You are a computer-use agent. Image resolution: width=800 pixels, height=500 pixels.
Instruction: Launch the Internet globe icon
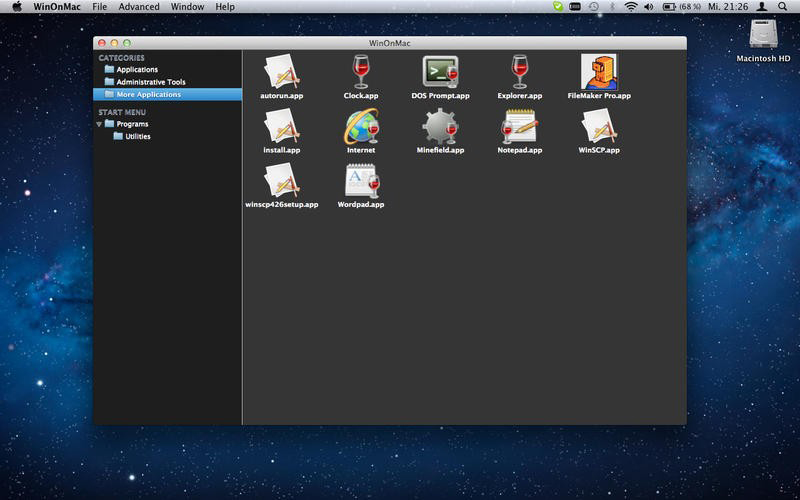tap(361, 126)
